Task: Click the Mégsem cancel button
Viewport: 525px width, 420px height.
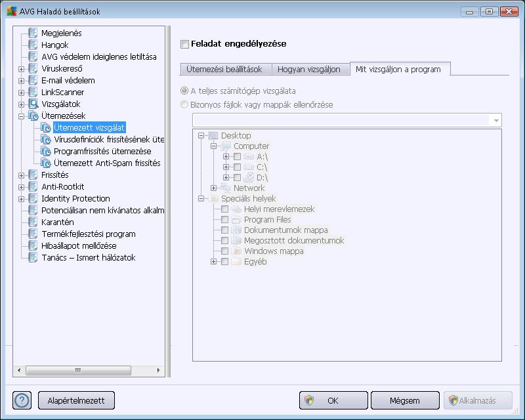Action: (405, 400)
